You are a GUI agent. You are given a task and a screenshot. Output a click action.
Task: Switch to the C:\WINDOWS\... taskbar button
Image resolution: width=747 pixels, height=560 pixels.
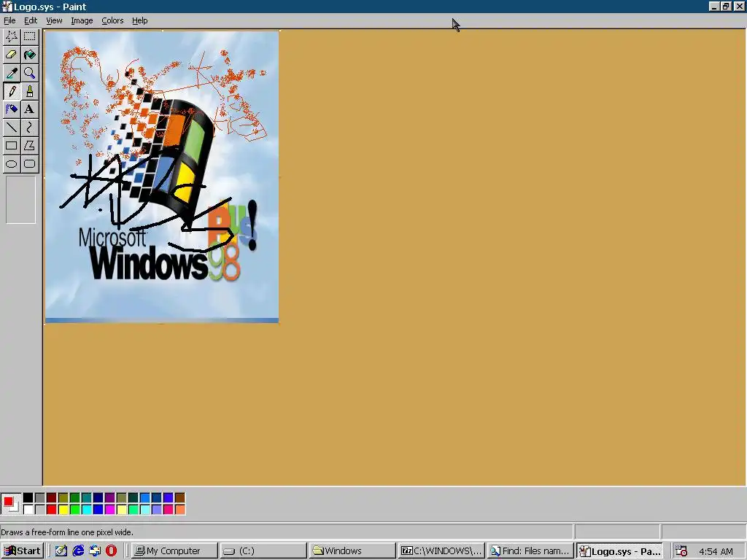pos(441,551)
